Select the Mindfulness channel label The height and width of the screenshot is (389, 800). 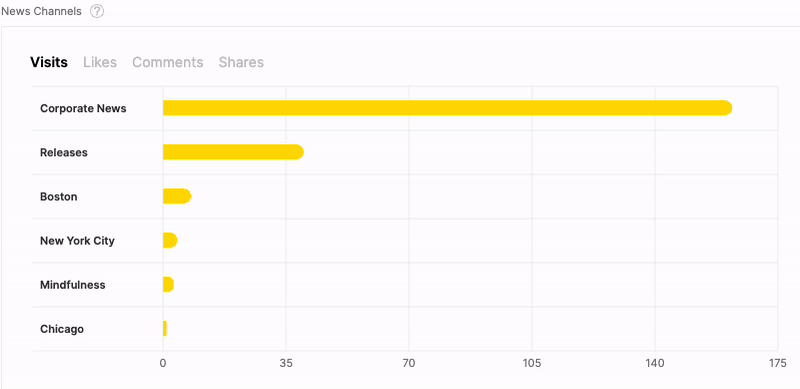72,285
